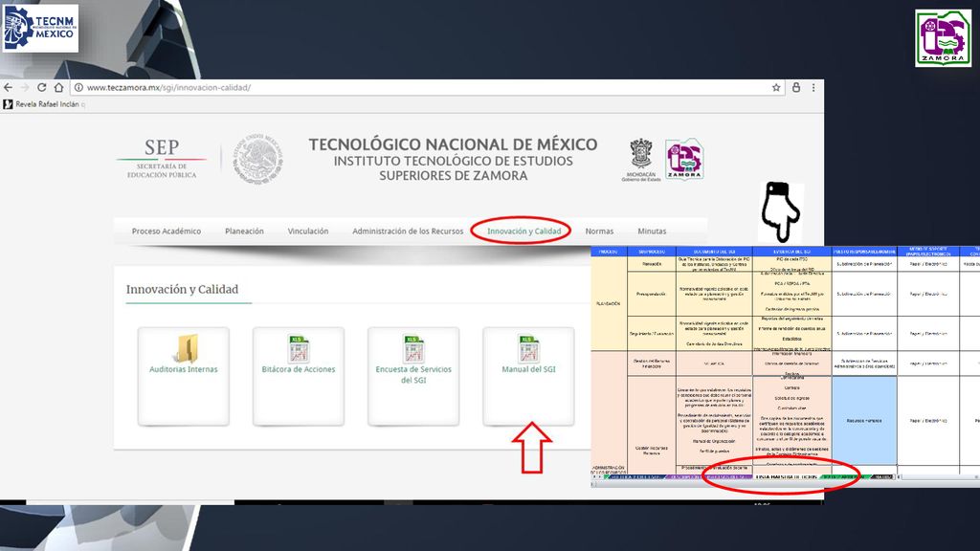Open the Revela Rafael Inclán bookmark
Viewport: 980px width, 551px height.
pyautogui.click(x=44, y=104)
